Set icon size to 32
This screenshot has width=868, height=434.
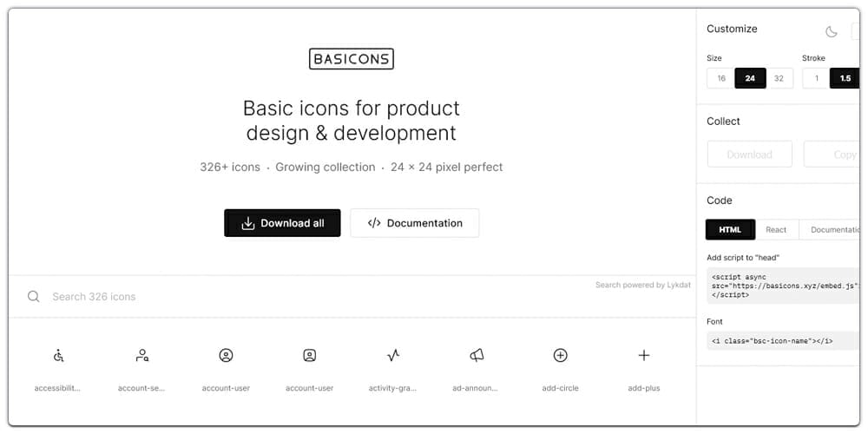coord(779,78)
